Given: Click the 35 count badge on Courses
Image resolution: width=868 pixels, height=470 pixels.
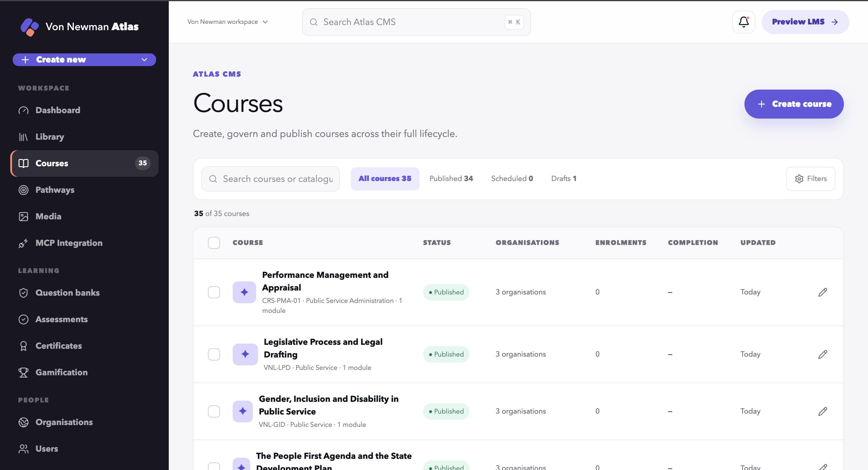Looking at the screenshot, I should (143, 164).
